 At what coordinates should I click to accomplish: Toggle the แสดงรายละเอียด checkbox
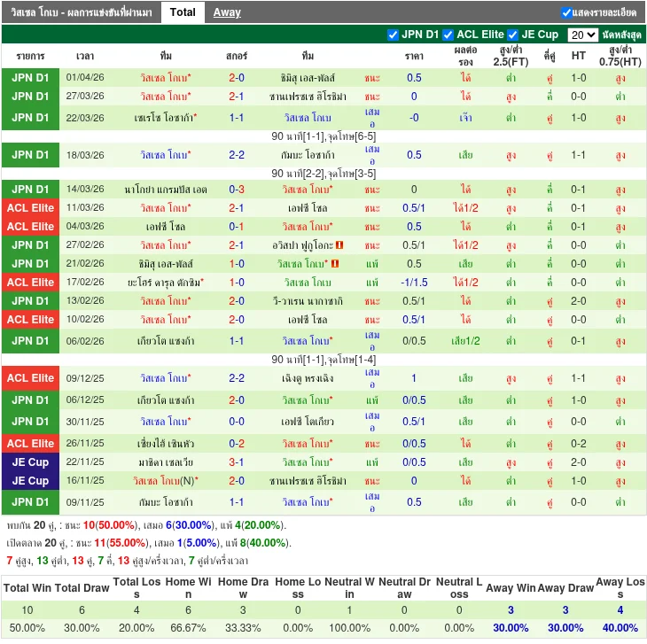[566, 12]
